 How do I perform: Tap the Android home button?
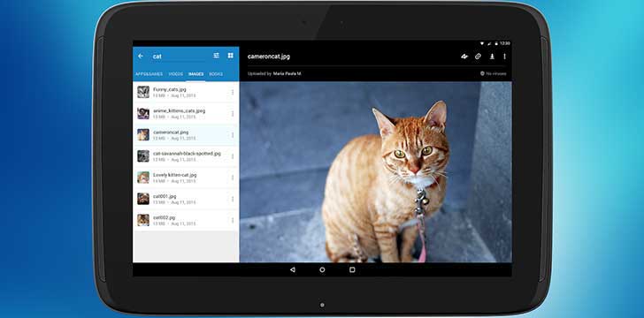click(322, 269)
